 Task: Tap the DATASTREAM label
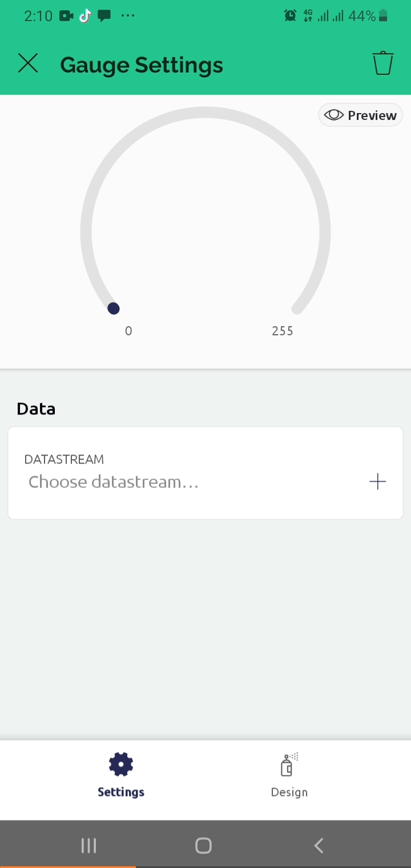point(64,460)
